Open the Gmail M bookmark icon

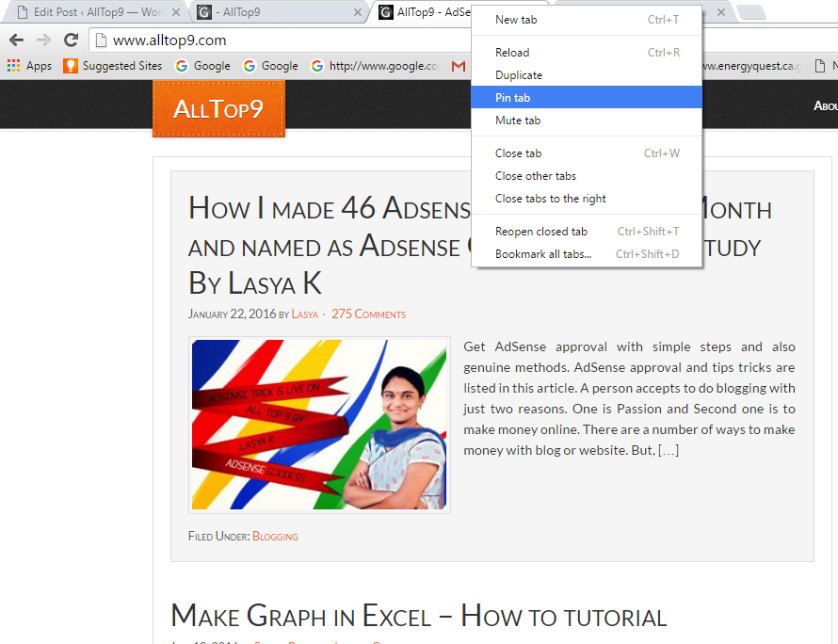tap(458, 66)
